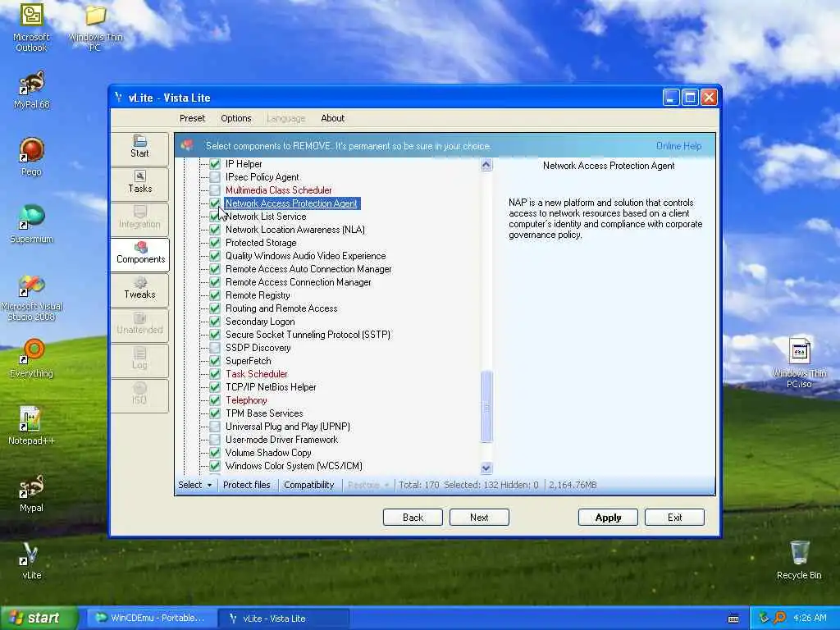Uncheck the Protected Storage checkbox
This screenshot has height=630, width=840.
pos(215,243)
